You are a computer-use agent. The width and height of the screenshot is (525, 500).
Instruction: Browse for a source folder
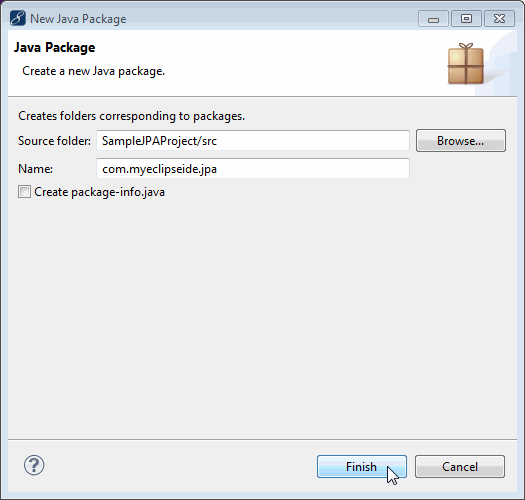point(461,141)
